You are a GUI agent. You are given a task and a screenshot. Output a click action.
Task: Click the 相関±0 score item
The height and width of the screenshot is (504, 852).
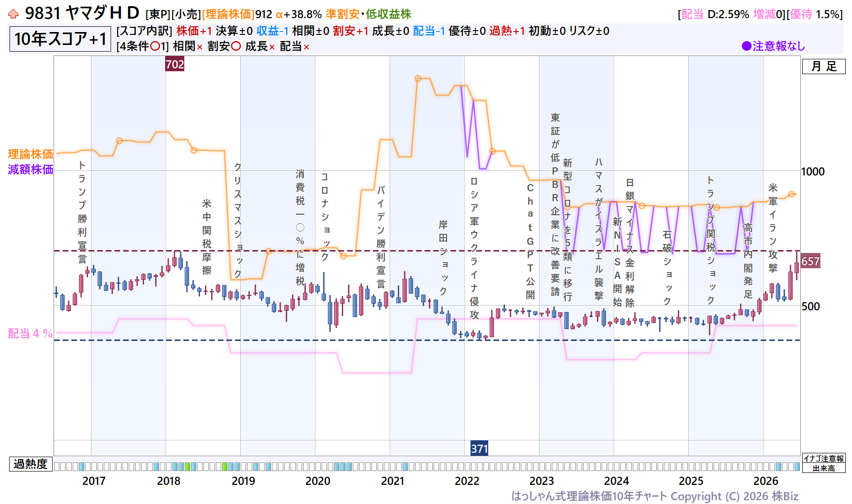point(311,31)
